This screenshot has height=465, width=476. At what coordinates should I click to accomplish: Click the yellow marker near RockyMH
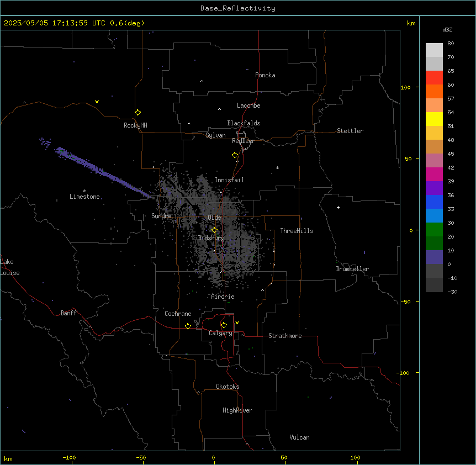138,113
